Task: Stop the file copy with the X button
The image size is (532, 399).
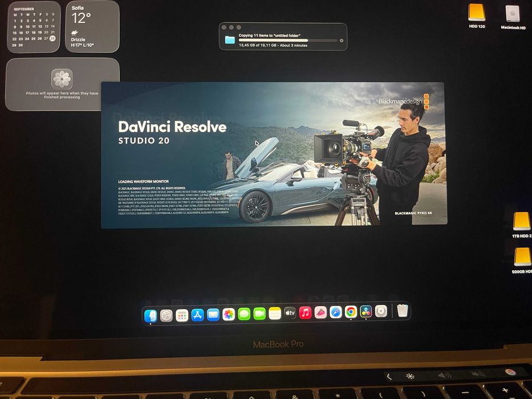Action: [x=342, y=40]
